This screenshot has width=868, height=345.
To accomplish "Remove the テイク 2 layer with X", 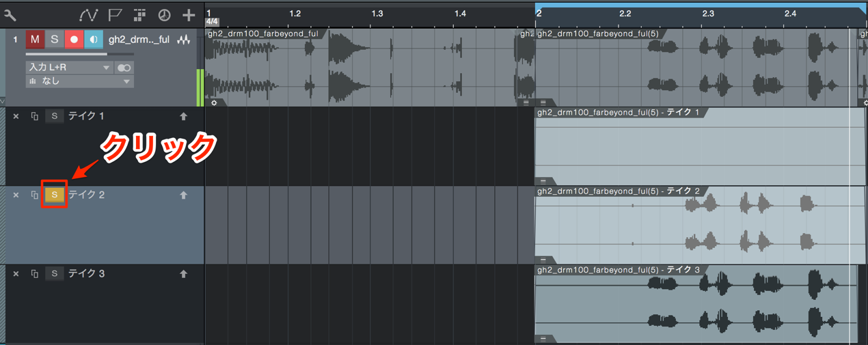I will point(16,195).
